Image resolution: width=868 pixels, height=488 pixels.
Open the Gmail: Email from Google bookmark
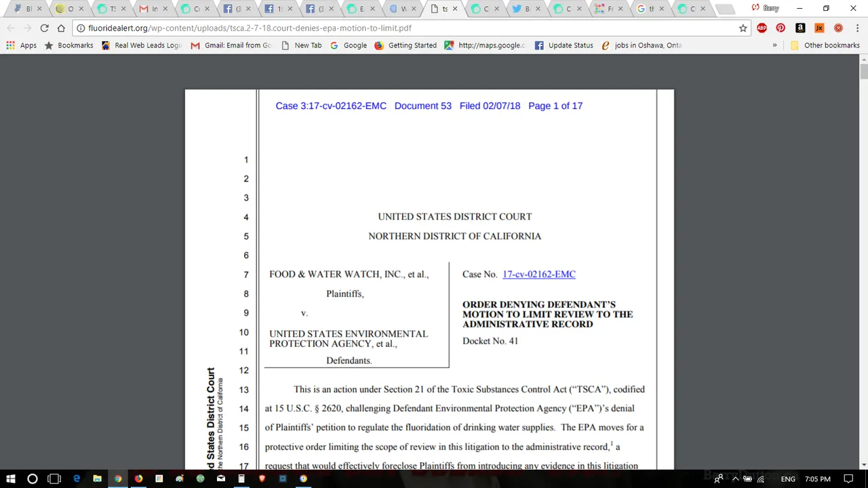coord(231,45)
